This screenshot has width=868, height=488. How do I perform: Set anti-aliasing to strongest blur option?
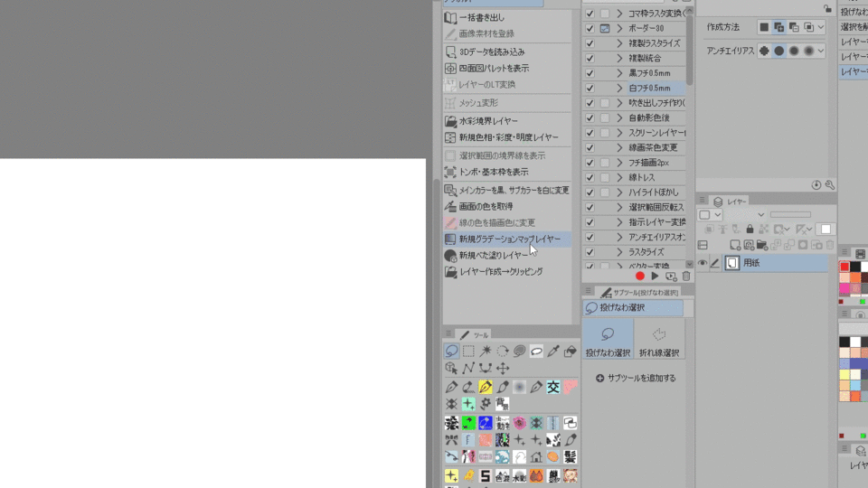pos(808,51)
